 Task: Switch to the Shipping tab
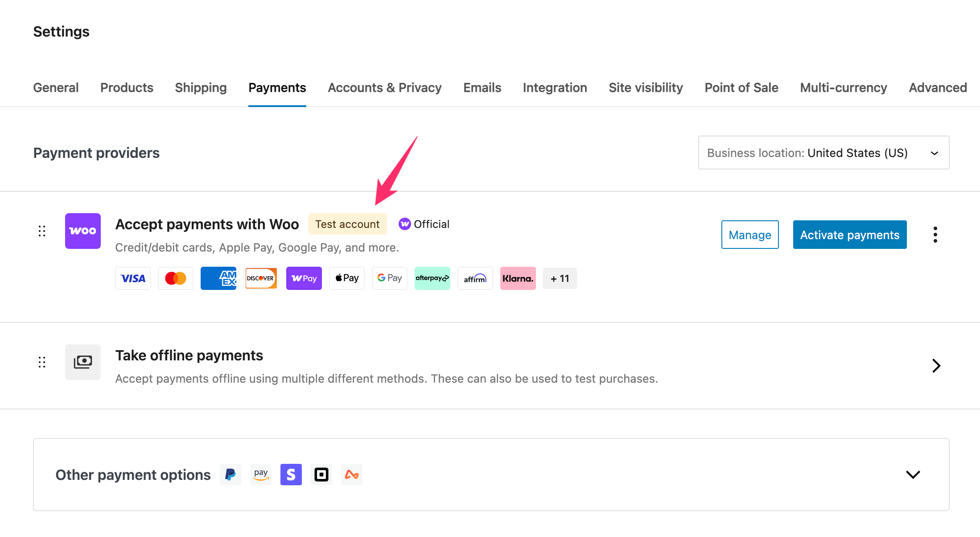click(201, 87)
